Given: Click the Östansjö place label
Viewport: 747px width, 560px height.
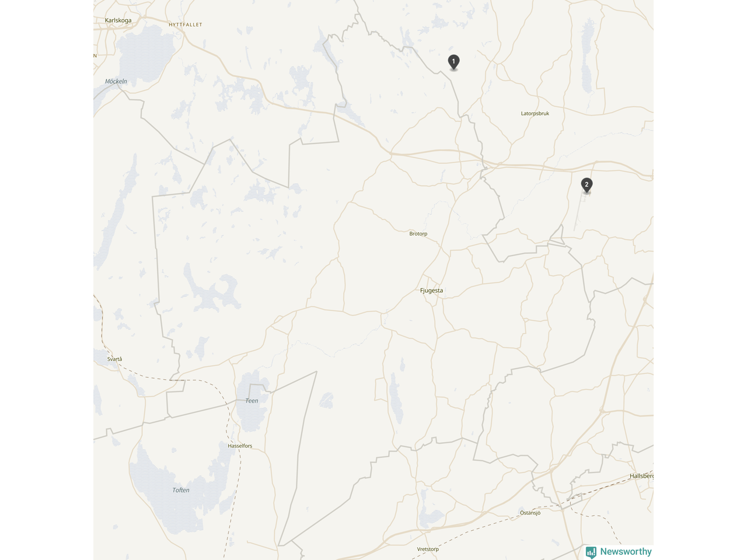Looking at the screenshot, I should 530,513.
